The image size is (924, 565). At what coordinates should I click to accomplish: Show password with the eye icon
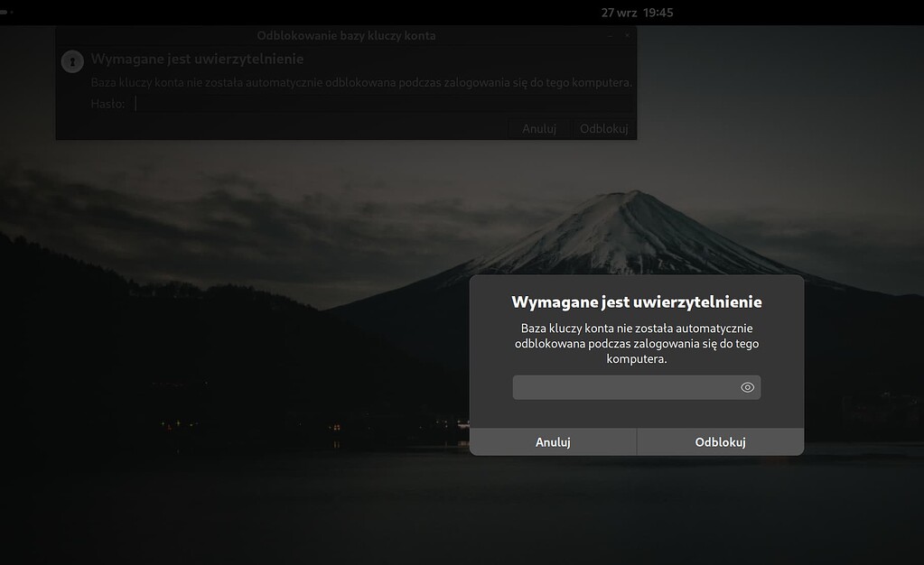tap(747, 387)
